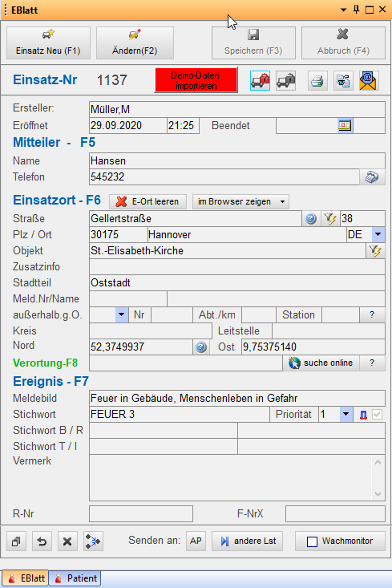Click into the Zusatzinfo input field

click(x=236, y=266)
